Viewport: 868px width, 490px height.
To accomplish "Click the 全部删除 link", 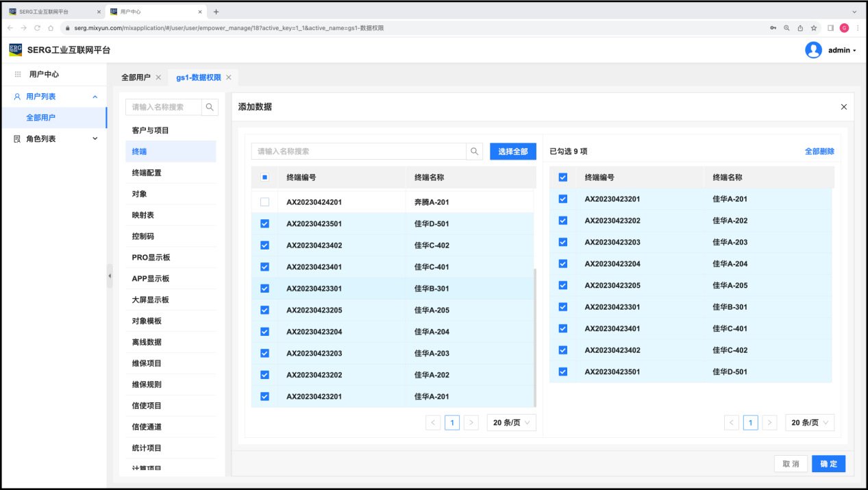I will tap(819, 151).
